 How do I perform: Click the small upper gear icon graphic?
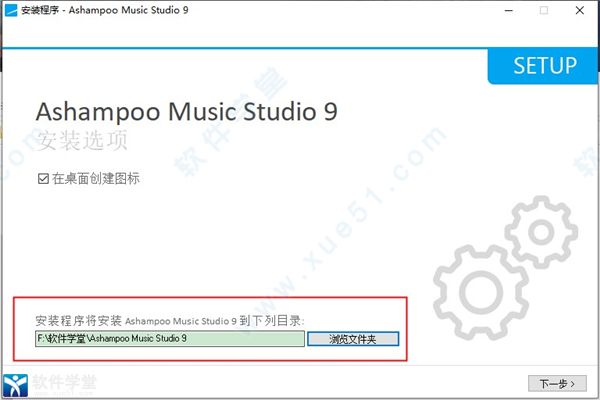(541, 232)
